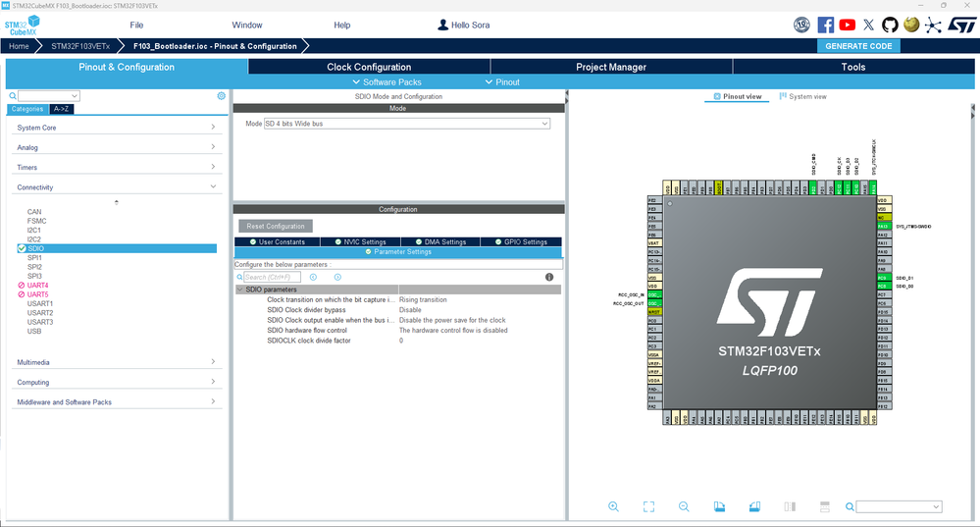Zoom out of the pinout view
This screenshot has width=980, height=527.
684,506
